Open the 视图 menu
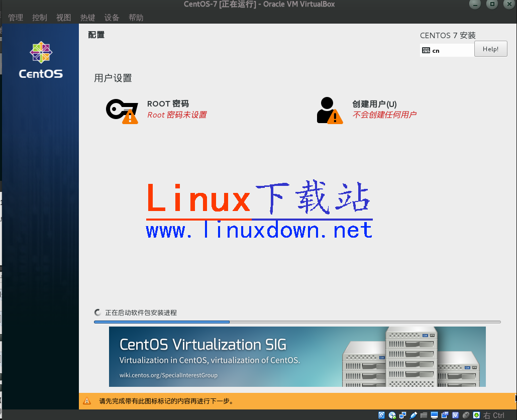Screen dimensions: 517x420 64,18
